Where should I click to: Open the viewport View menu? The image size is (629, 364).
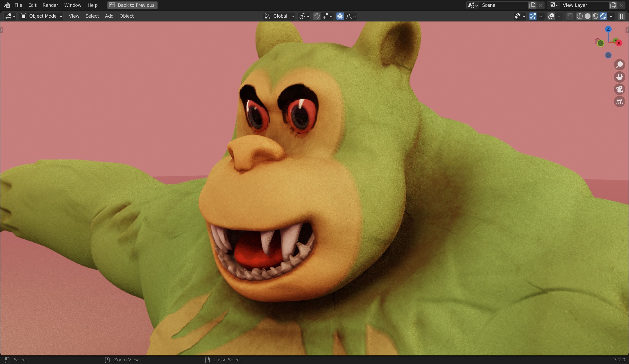74,16
